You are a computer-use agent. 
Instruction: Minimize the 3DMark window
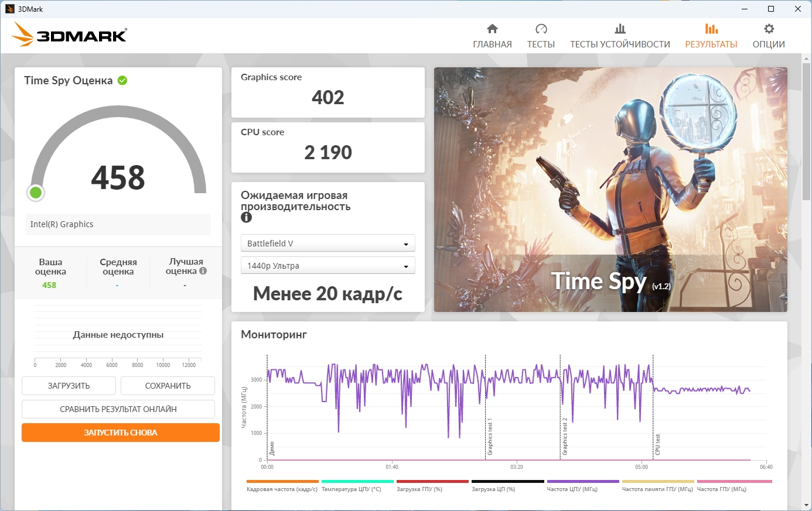pyautogui.click(x=745, y=9)
